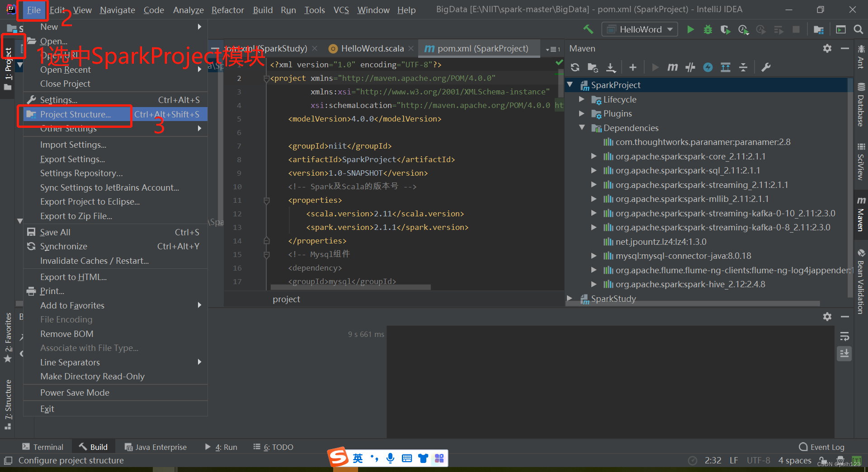Open the 6: TODO tool window
The height and width of the screenshot is (472, 868).
click(x=273, y=447)
